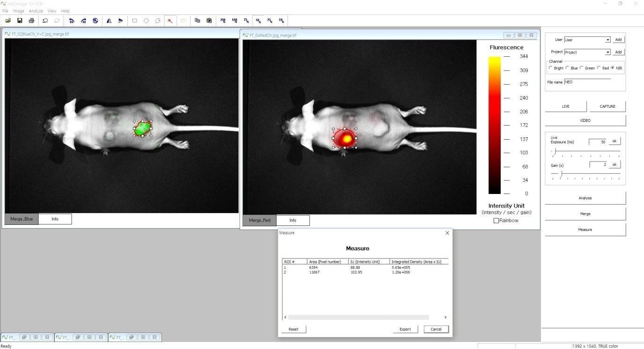
Task: Open the View menu
Action: tap(52, 11)
